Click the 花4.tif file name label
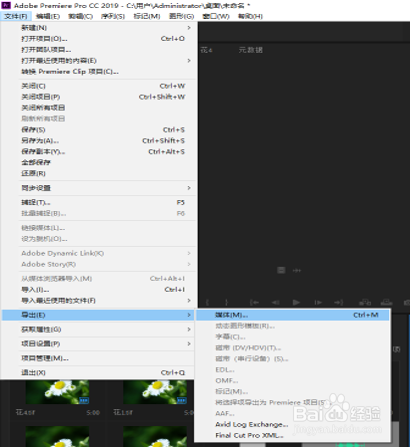This screenshot has width=410, height=447. pos(25,412)
